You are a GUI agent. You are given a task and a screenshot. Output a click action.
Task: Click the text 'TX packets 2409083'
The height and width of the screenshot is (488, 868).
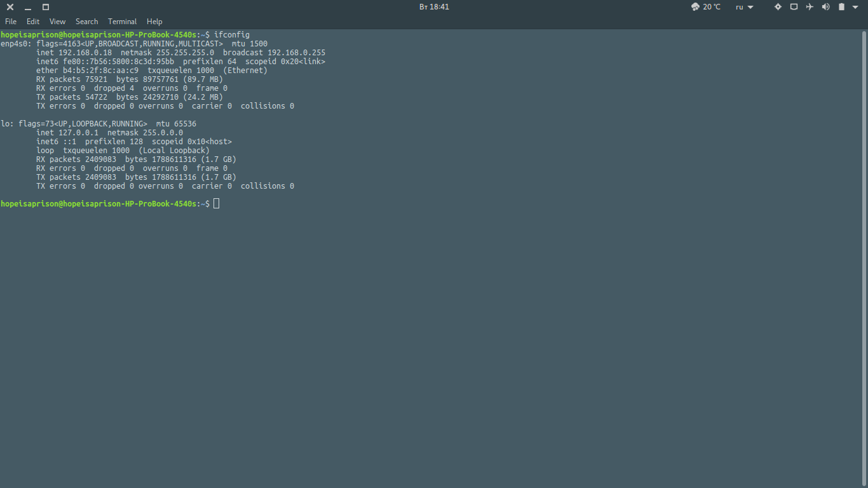[x=76, y=177]
